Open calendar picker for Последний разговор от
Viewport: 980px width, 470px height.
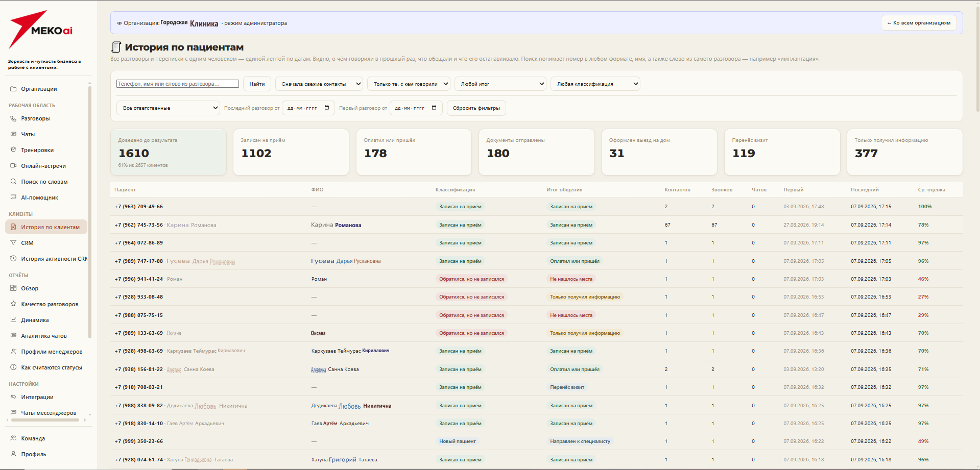coord(327,108)
